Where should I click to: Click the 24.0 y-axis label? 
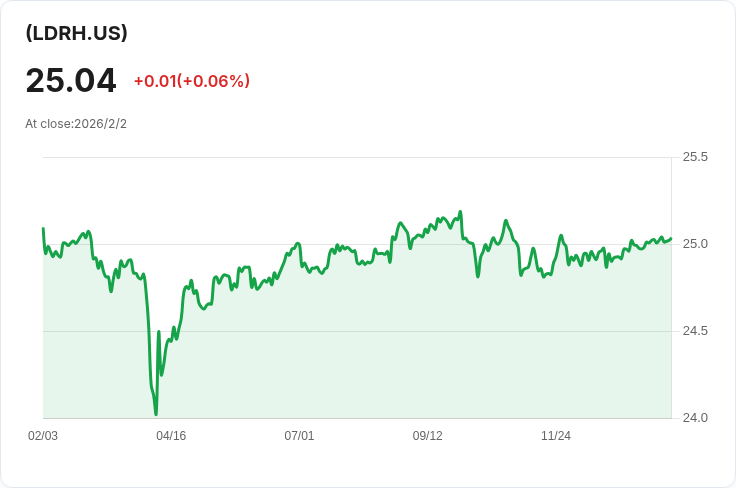tap(695, 417)
